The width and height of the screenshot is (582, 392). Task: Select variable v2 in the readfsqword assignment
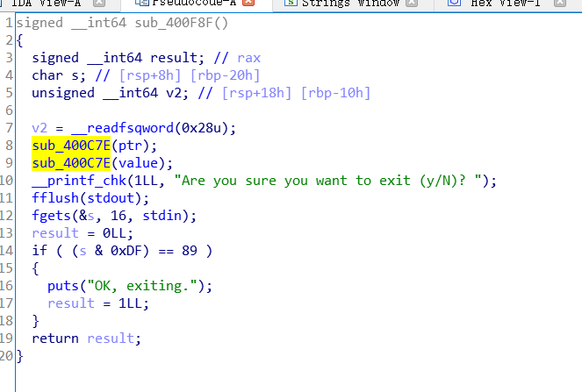(x=40, y=128)
